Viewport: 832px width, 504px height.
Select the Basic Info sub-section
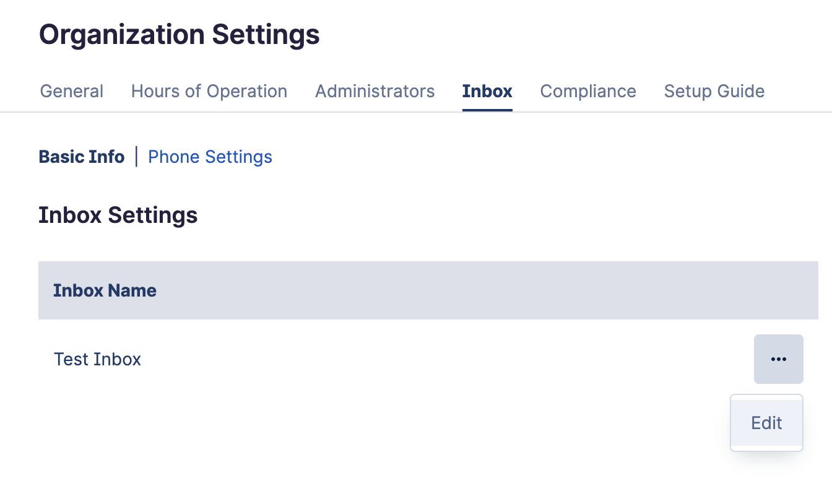(x=82, y=157)
